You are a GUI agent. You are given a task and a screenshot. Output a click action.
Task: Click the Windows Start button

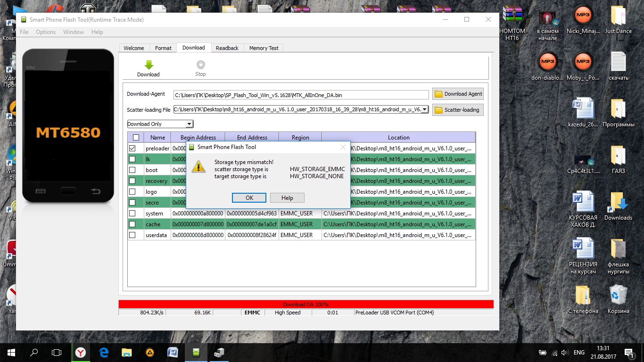(x=11, y=352)
